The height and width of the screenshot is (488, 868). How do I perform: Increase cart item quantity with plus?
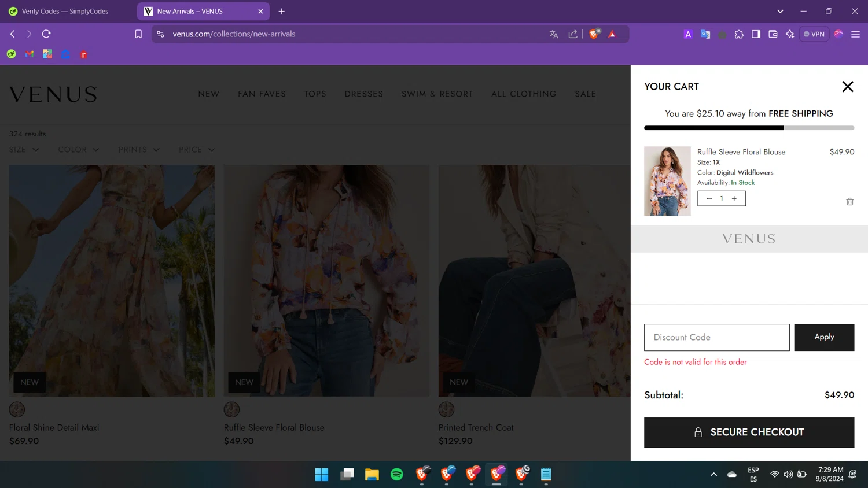[734, 198]
